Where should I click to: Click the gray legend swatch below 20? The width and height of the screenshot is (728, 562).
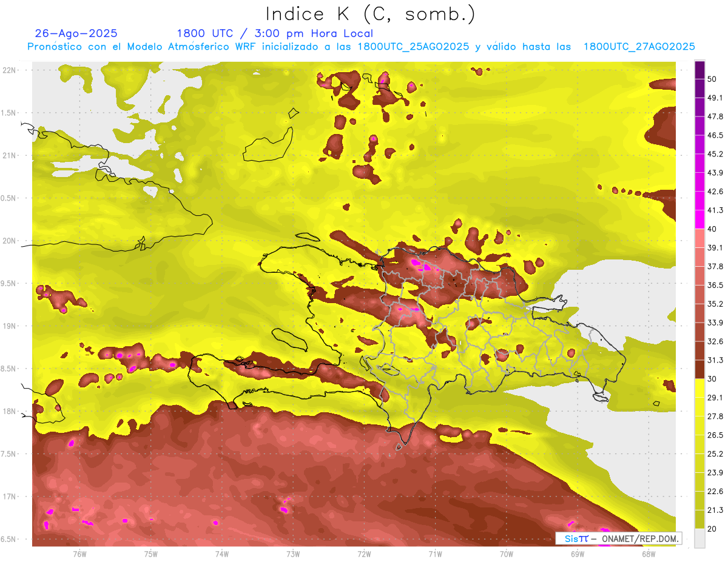pos(699,538)
